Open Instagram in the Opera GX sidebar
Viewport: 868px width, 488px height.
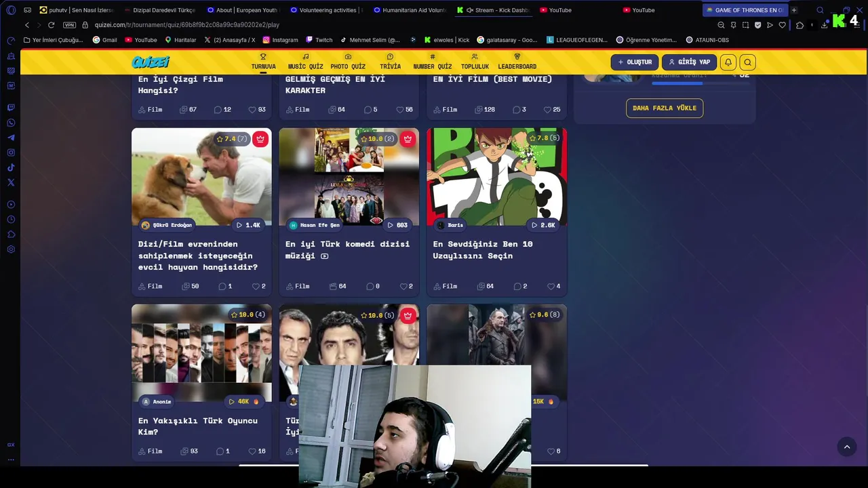11,152
